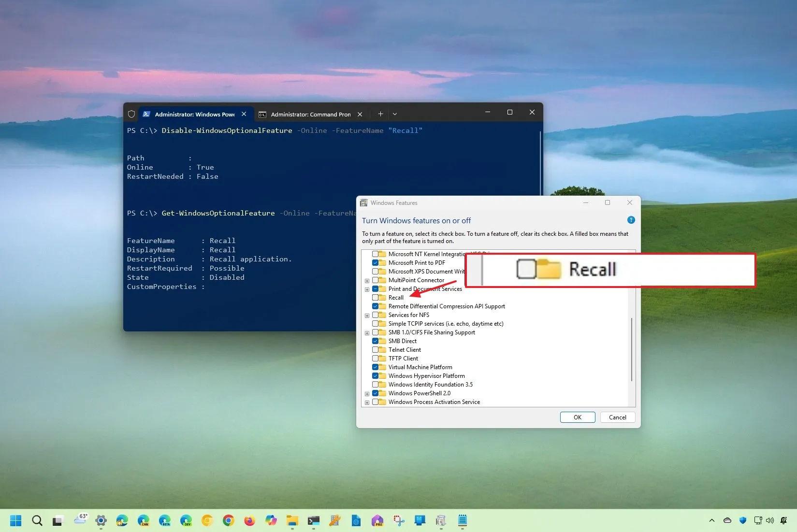Launch Microsoft Edge Canary from taskbar
Image resolution: width=797 pixels, height=532 pixels.
143,520
